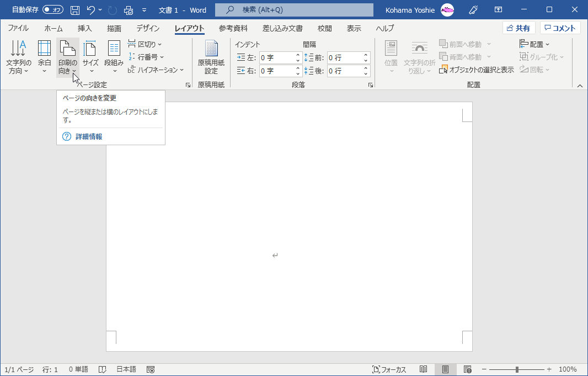
Task: Click the pen/coming soon features icon
Action: pos(473,10)
